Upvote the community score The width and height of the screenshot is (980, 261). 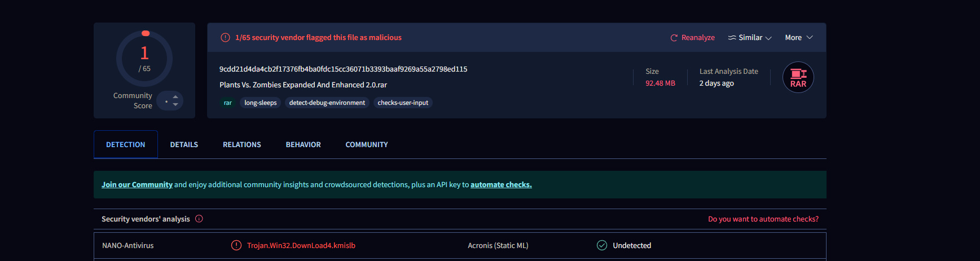coord(175,97)
